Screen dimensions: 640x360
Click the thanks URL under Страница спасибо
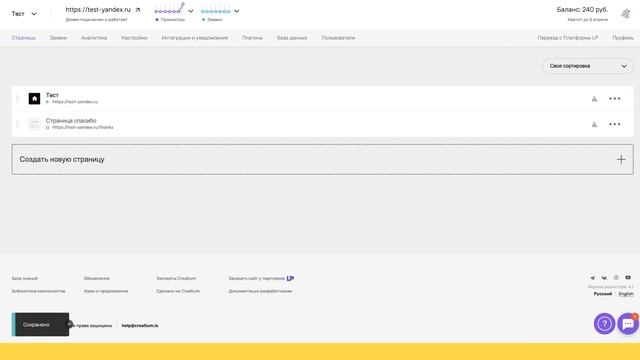pos(83,127)
